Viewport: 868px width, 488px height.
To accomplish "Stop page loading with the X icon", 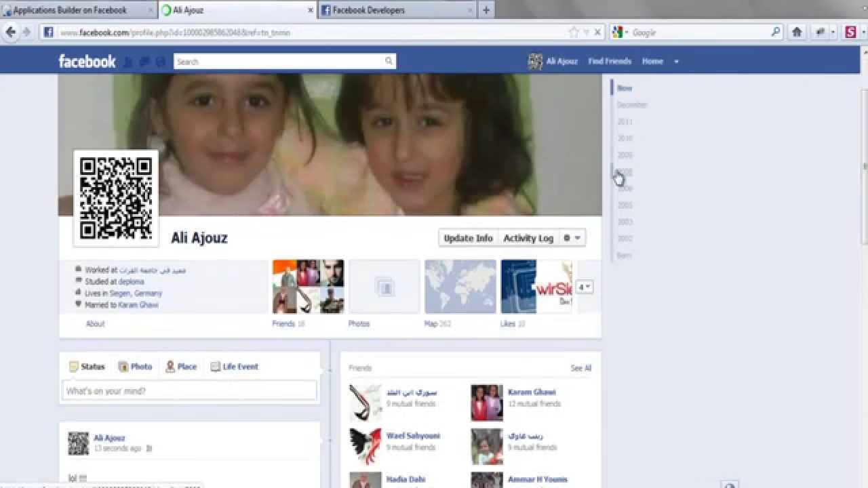I will click(597, 32).
